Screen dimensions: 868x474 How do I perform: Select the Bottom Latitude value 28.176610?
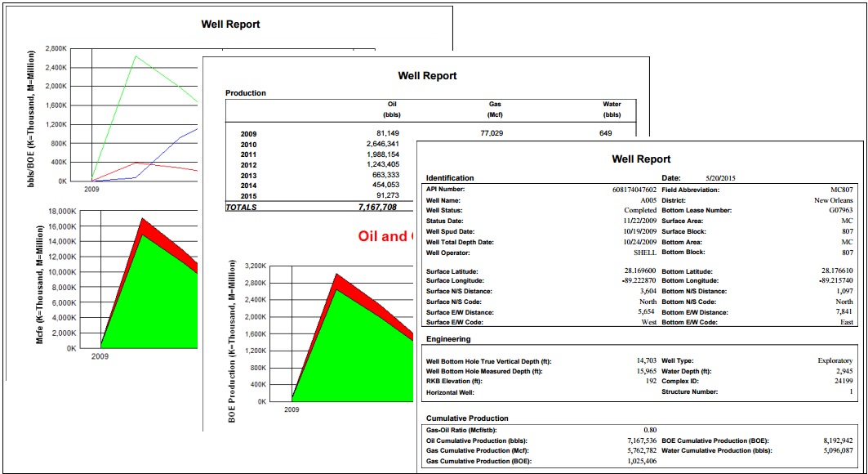click(837, 271)
